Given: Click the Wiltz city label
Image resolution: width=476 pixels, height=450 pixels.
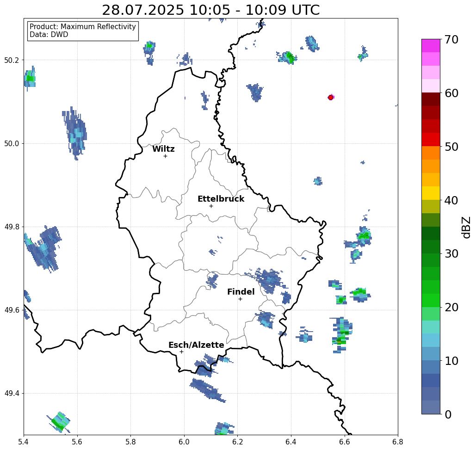Looking at the screenshot, I should (163, 149).
